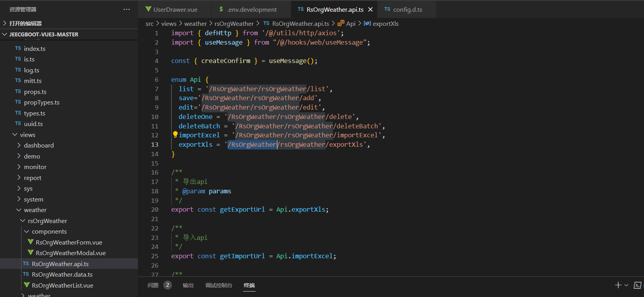Select the 终端 terminal panel tab
This screenshot has height=297, width=644.
tap(249, 285)
